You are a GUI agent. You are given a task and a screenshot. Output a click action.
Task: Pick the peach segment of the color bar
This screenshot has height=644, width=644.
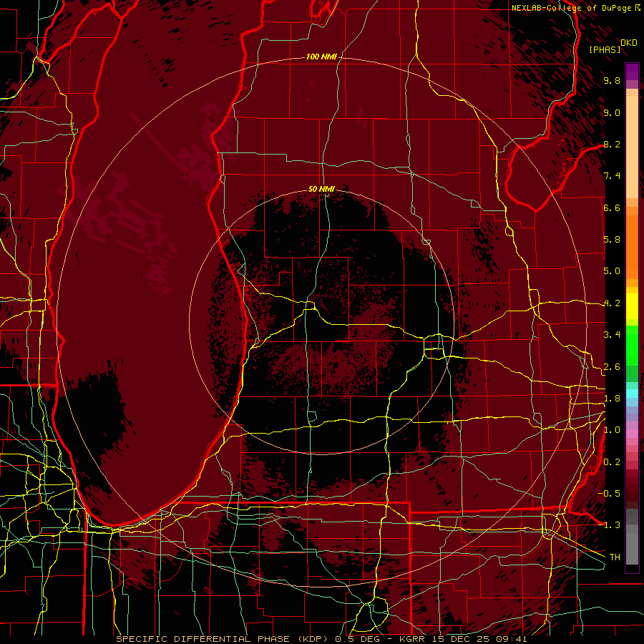point(632,148)
